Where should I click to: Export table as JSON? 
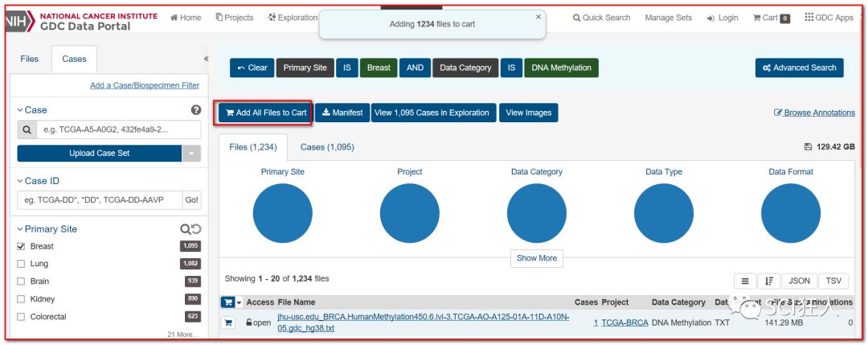pos(800,281)
